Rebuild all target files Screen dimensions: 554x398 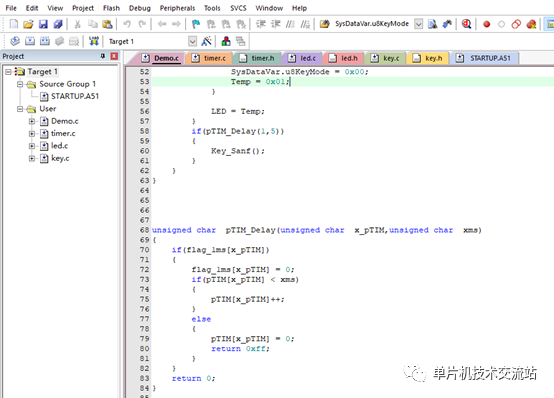[45, 41]
